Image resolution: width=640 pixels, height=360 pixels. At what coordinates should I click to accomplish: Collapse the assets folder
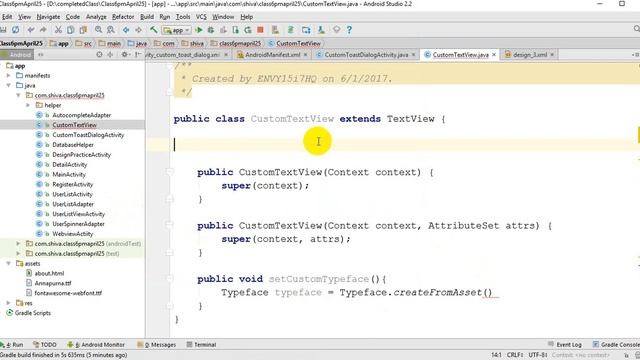click(9, 263)
